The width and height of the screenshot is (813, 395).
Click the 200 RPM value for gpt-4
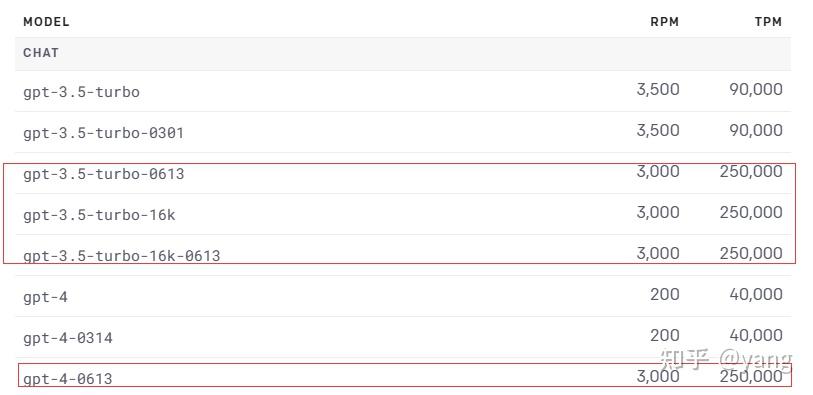(665, 294)
